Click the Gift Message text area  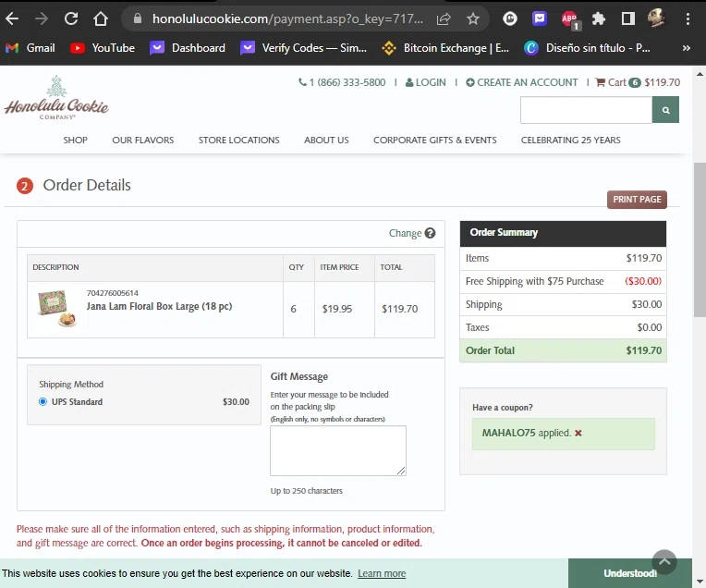coord(337,450)
